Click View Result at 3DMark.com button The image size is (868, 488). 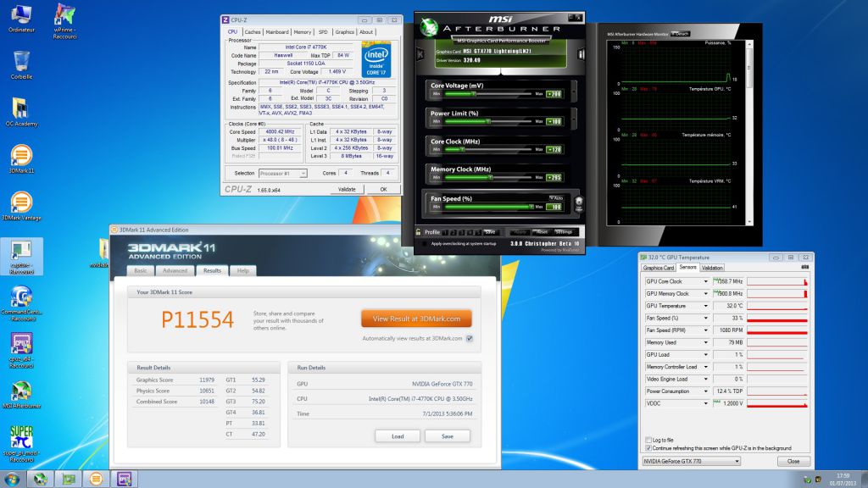tap(416, 319)
